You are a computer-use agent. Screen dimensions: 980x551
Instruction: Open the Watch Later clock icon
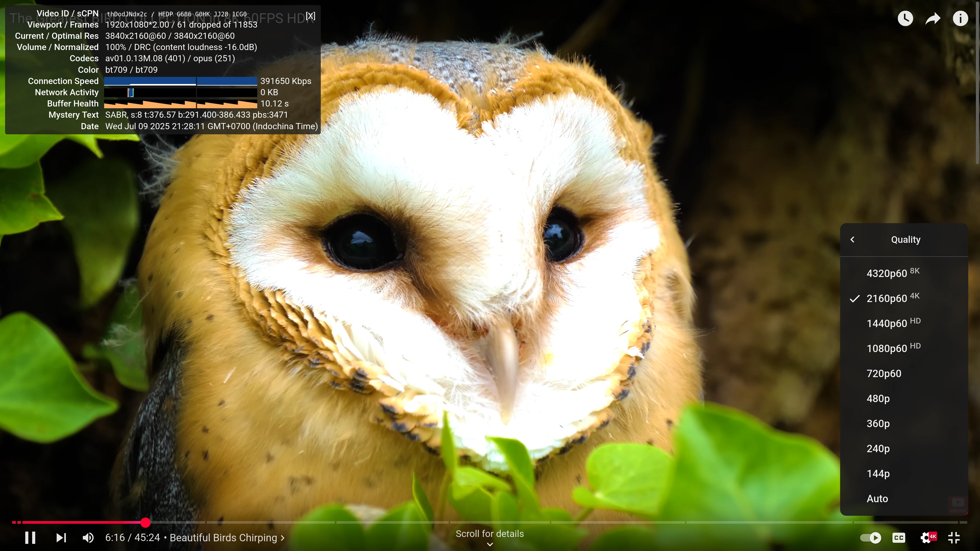point(905,18)
